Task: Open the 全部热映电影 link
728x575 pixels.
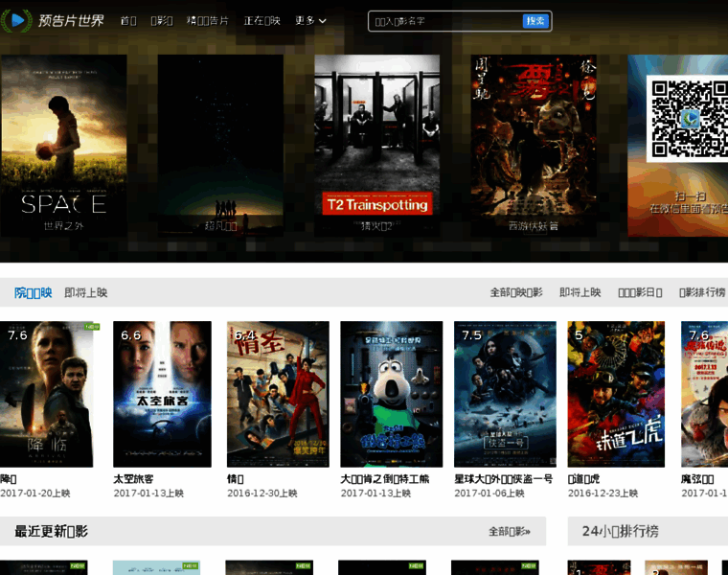Action: [516, 292]
